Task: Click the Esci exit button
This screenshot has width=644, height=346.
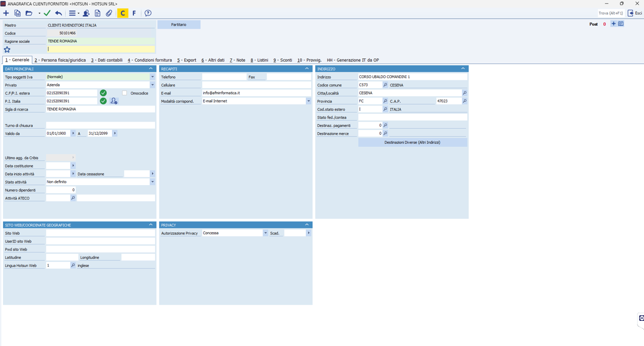Action: tap(635, 13)
